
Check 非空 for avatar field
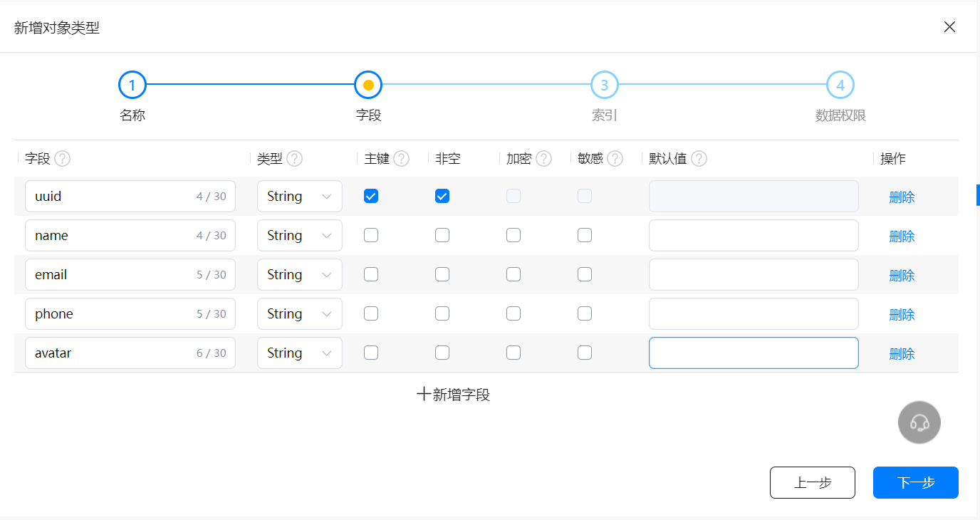click(x=442, y=353)
